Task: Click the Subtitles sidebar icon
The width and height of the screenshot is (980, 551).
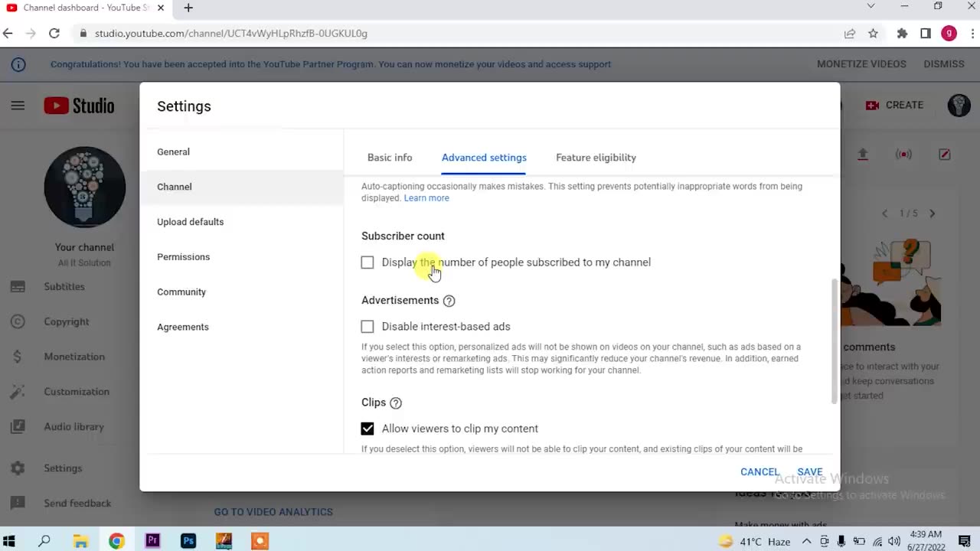Action: (x=18, y=287)
